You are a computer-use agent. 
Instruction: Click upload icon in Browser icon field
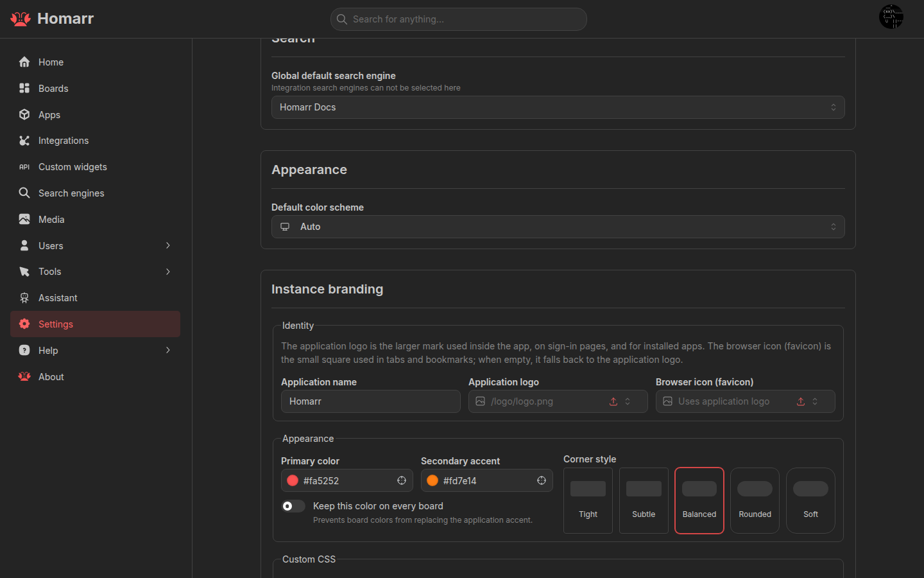pos(801,401)
